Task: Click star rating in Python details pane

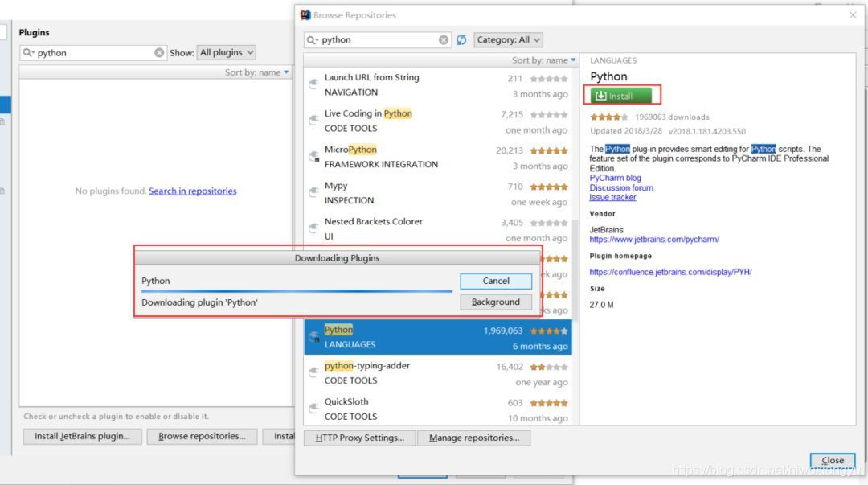Action: point(609,117)
